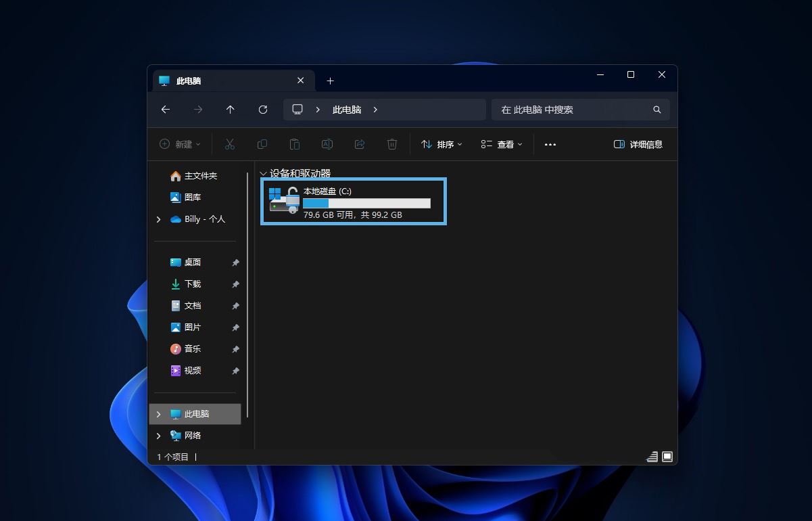812x521 pixels.
Task: Click the 在 此电脑 中搜索 search box
Action: (572, 110)
